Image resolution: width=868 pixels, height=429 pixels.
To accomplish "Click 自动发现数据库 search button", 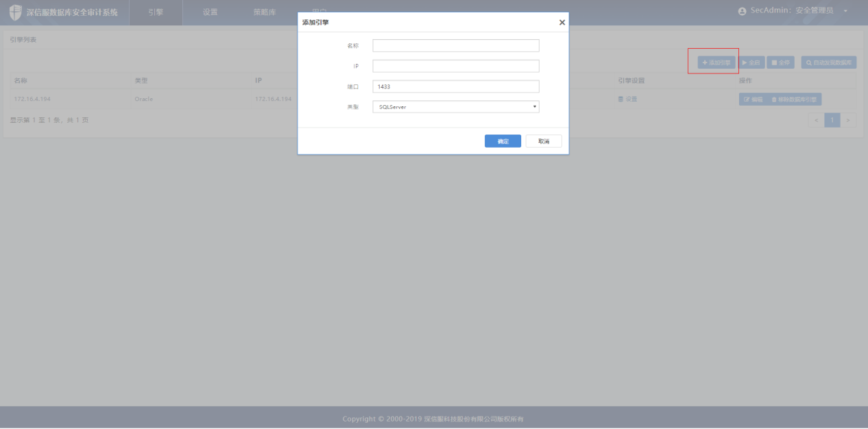I will pyautogui.click(x=829, y=62).
